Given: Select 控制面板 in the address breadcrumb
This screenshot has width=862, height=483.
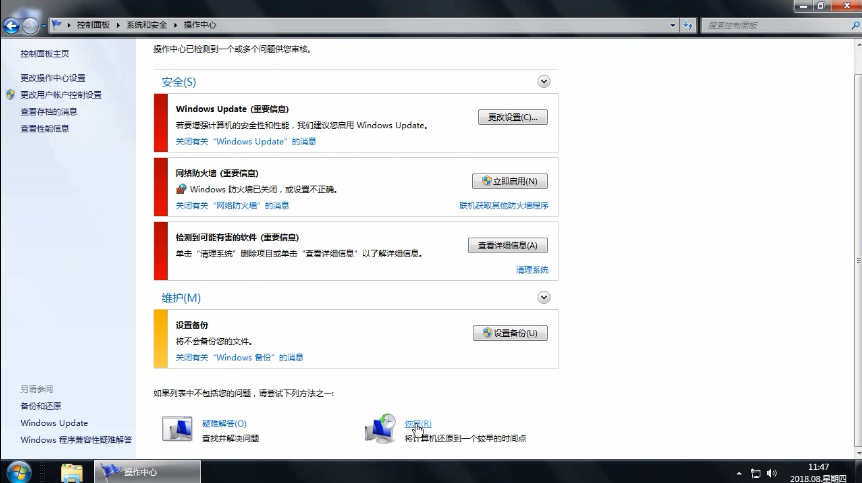Looking at the screenshot, I should (x=93, y=25).
